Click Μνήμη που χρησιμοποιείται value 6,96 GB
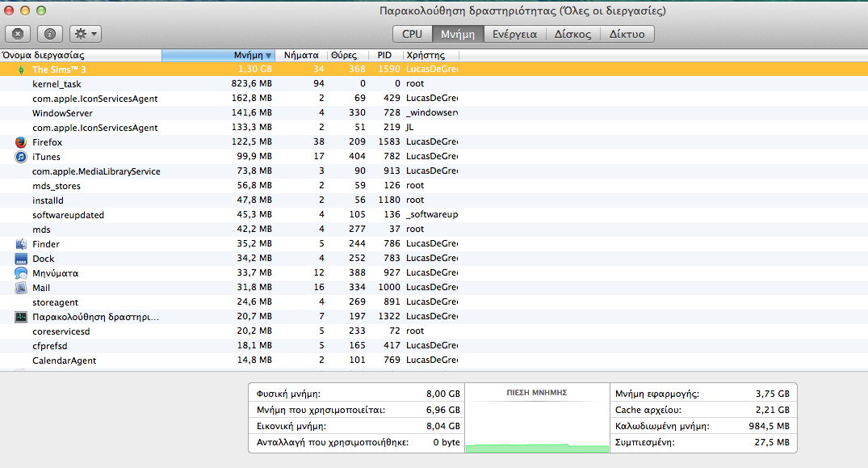This screenshot has height=468, width=868. click(x=442, y=410)
